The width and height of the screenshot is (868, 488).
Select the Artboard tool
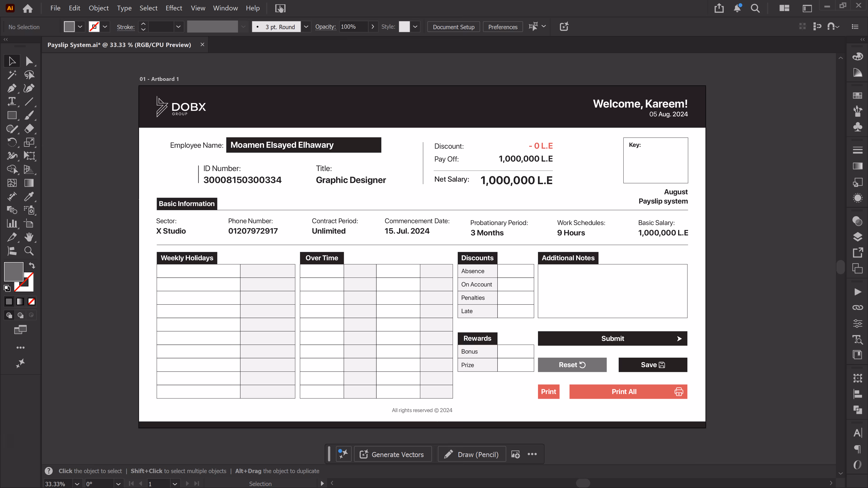29,223
